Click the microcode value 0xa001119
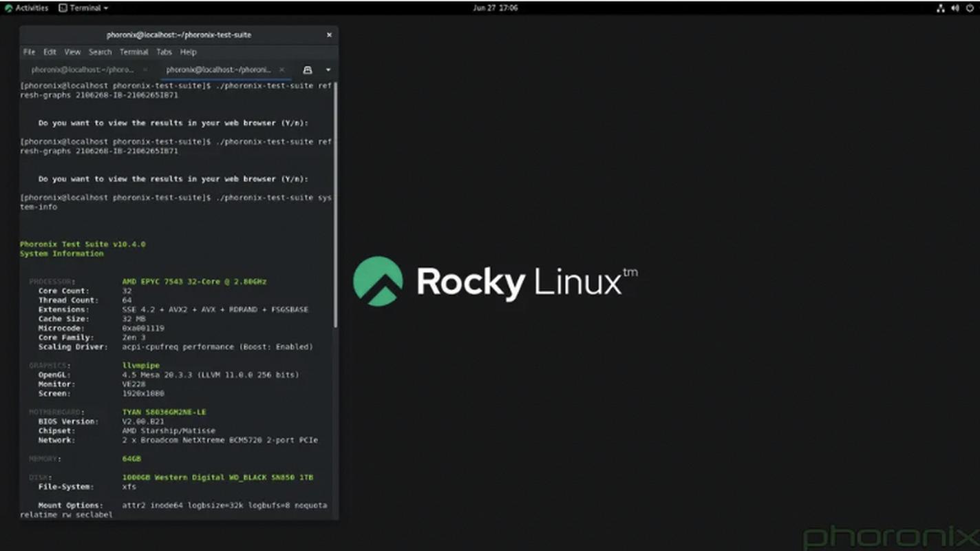The height and width of the screenshot is (551, 980). pyautogui.click(x=143, y=328)
